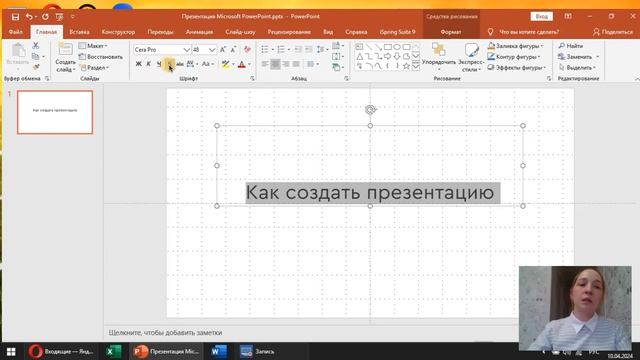Switch to the Анимация tab

pyautogui.click(x=199, y=32)
